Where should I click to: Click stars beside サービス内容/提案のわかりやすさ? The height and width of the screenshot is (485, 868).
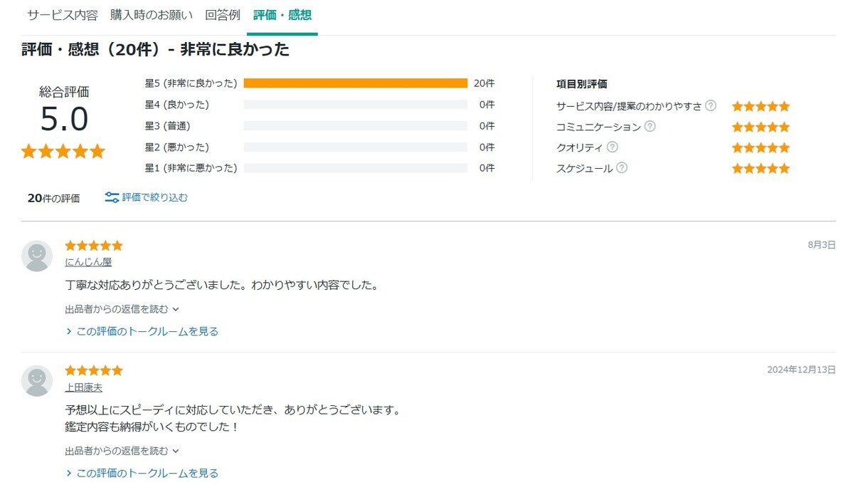pyautogui.click(x=761, y=106)
